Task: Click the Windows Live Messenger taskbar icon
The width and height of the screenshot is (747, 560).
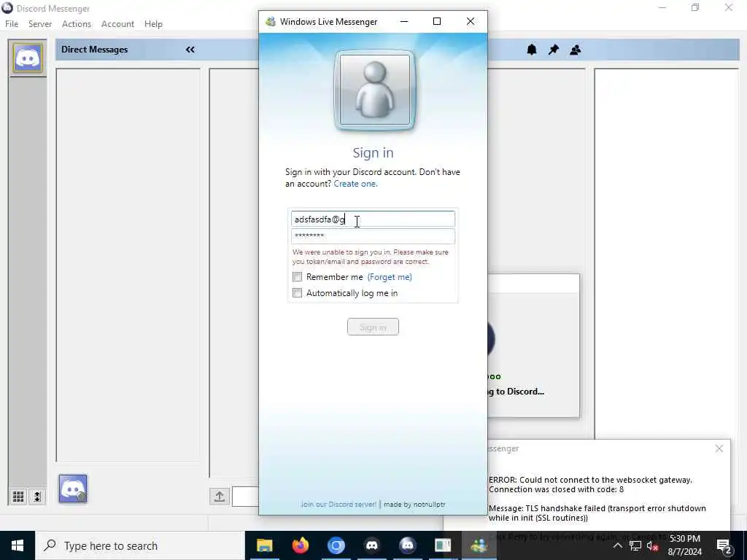Action: [479, 545]
